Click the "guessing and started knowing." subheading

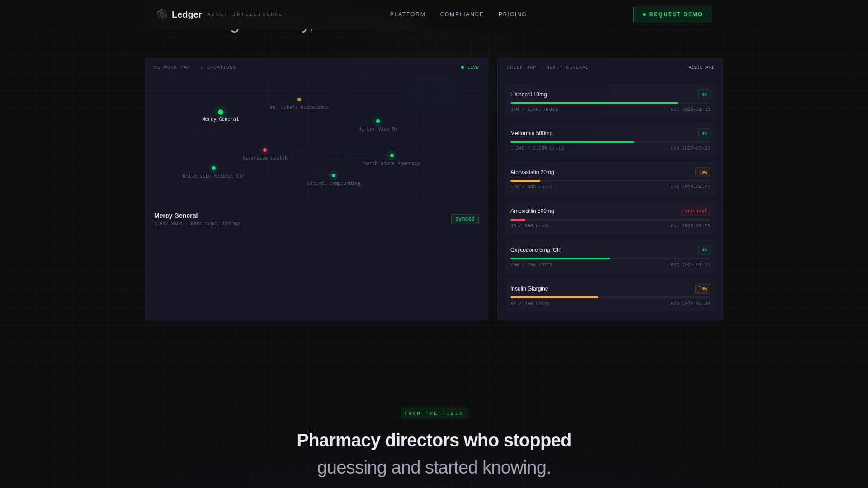(434, 467)
